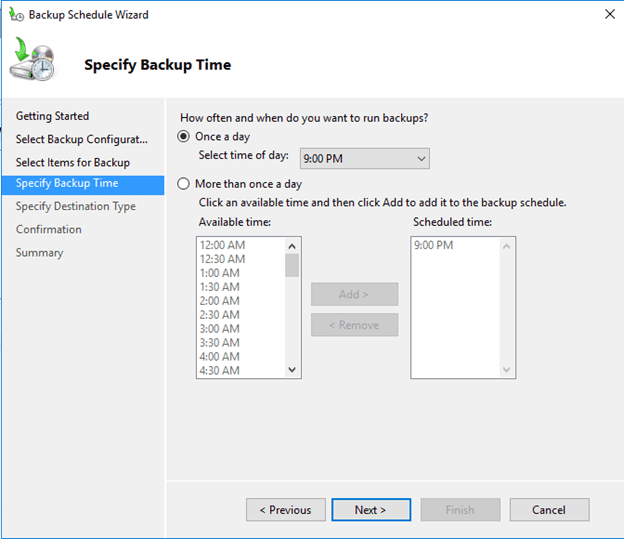The width and height of the screenshot is (624, 539).
Task: Open Select Items for Backup step
Action: coord(73,162)
